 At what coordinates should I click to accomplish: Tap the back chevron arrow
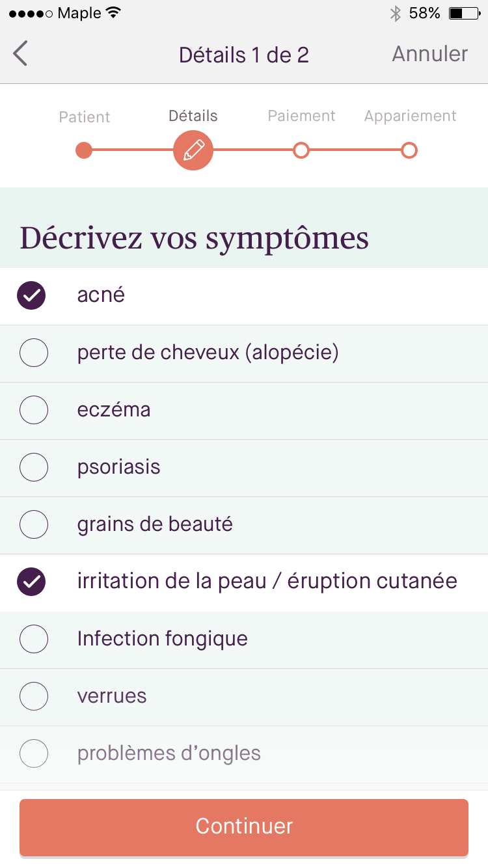pos(21,53)
